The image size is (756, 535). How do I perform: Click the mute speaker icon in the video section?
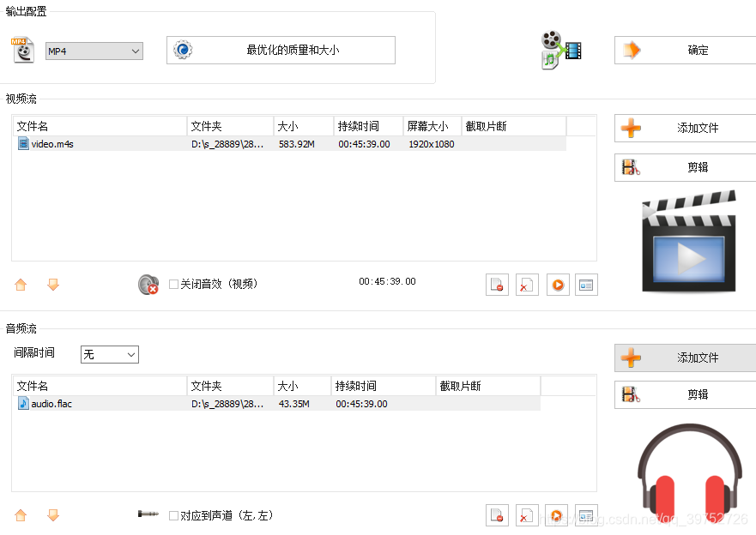pyautogui.click(x=148, y=285)
